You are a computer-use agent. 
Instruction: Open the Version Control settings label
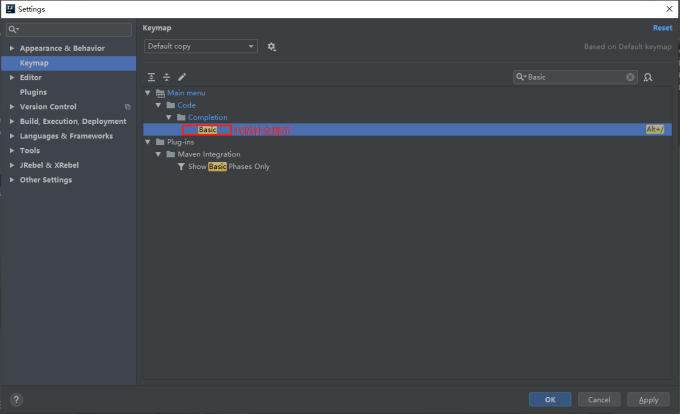pyautogui.click(x=48, y=107)
